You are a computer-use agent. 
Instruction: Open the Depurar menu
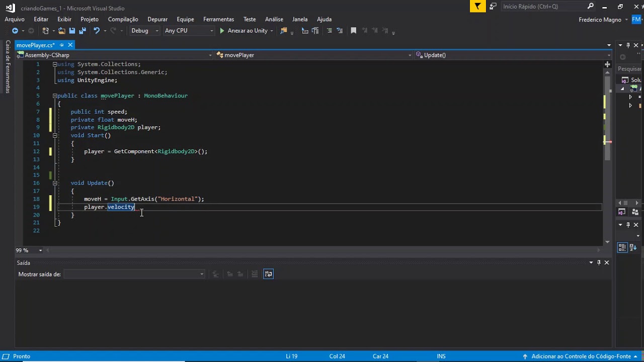tap(157, 19)
